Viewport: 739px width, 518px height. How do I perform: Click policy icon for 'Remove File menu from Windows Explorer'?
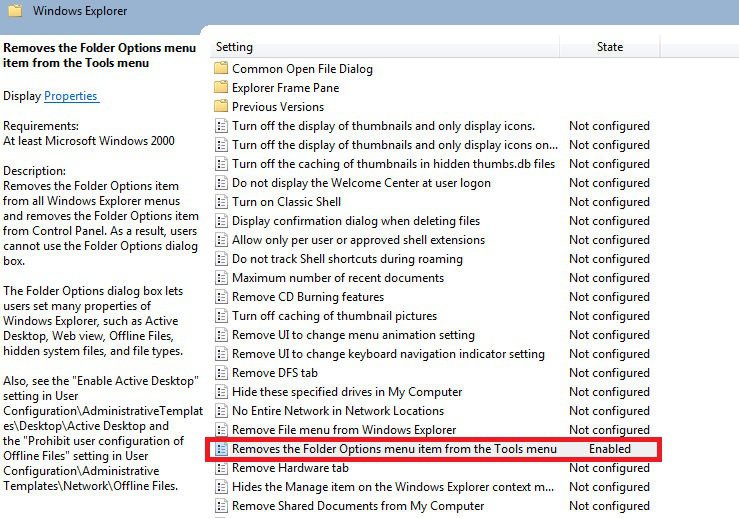click(221, 430)
